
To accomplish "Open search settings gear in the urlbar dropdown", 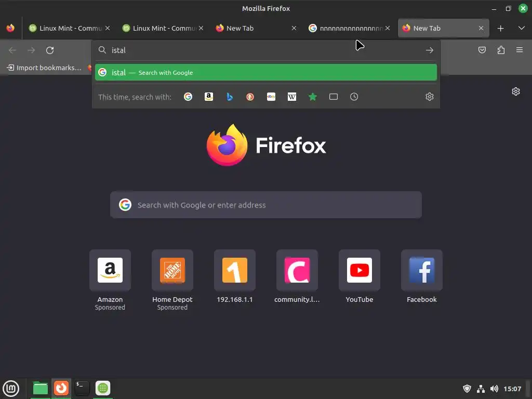I will click(x=430, y=97).
